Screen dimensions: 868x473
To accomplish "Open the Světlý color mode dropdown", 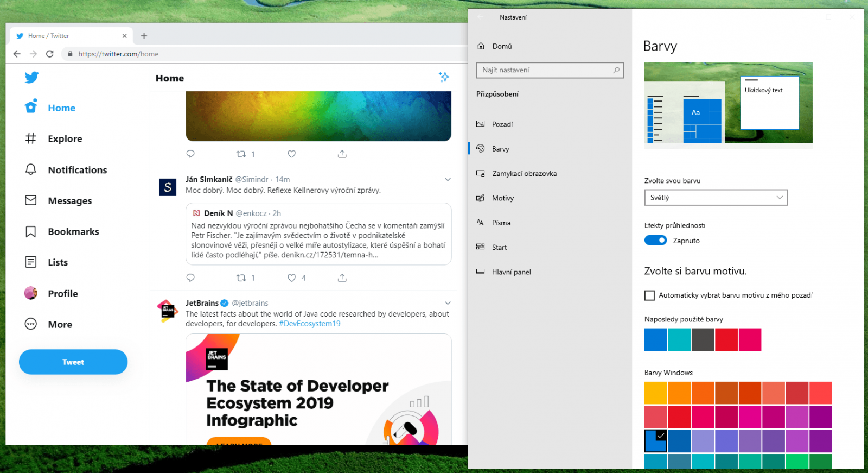I will pos(716,198).
